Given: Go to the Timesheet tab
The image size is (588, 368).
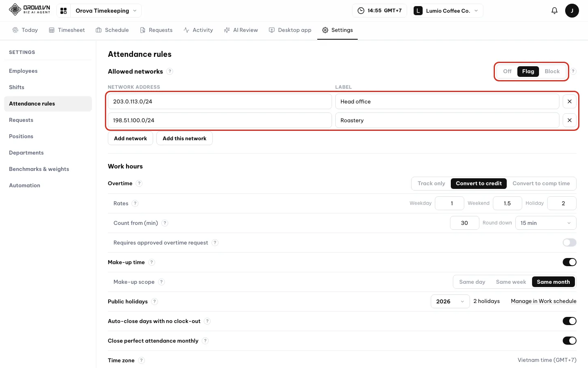Looking at the screenshot, I should (x=67, y=30).
